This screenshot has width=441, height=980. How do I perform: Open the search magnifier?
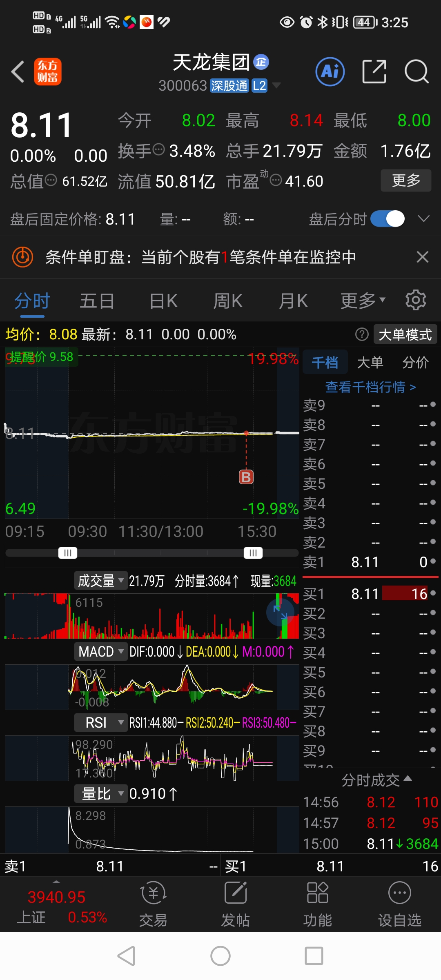click(x=416, y=71)
